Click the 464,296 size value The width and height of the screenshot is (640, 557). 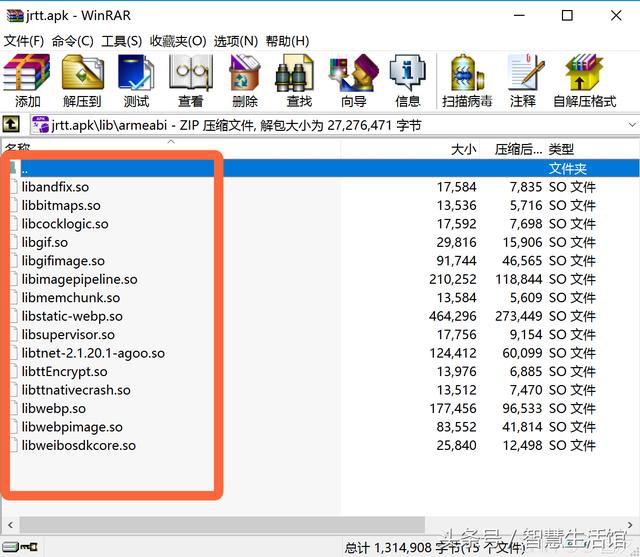click(453, 316)
